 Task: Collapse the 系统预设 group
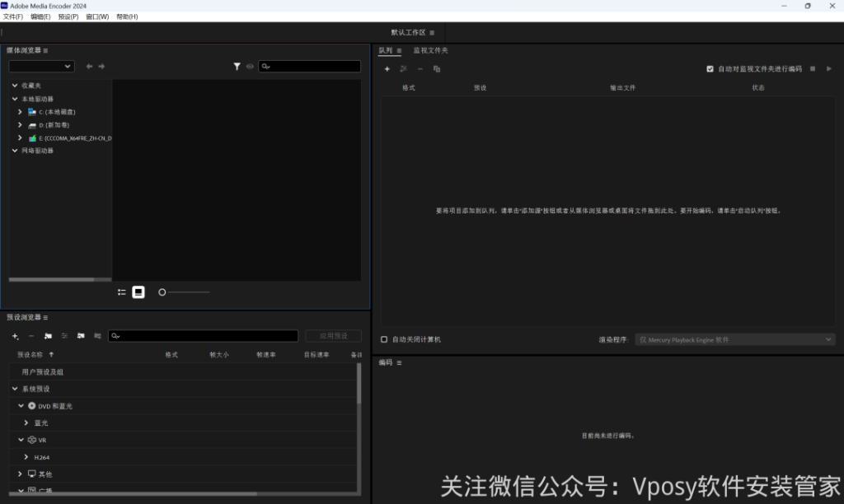[15, 389]
